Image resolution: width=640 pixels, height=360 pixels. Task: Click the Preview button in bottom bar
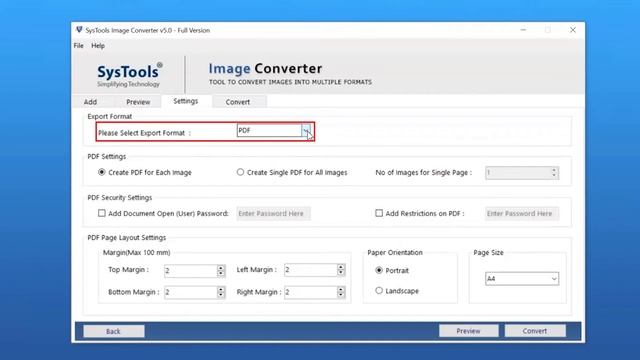469,331
